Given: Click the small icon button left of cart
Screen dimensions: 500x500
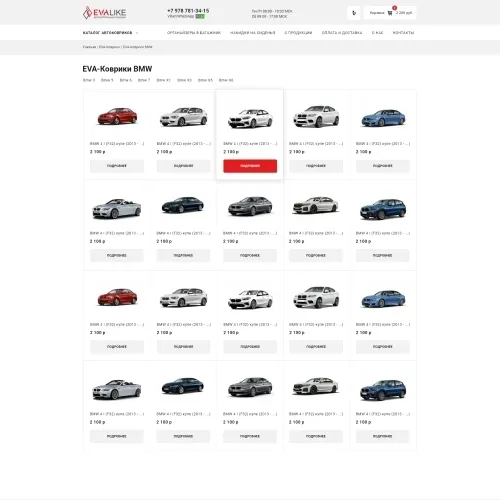Looking at the screenshot, I should tap(354, 13).
